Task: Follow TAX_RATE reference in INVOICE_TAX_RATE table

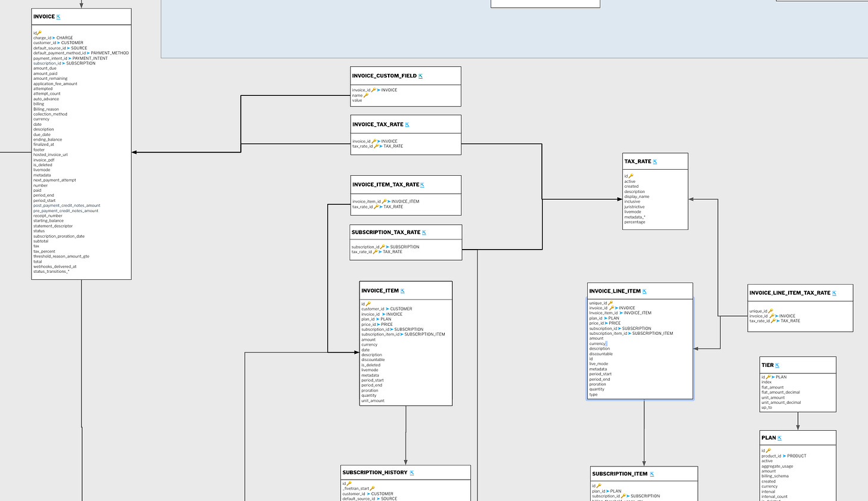Action: coord(393,146)
